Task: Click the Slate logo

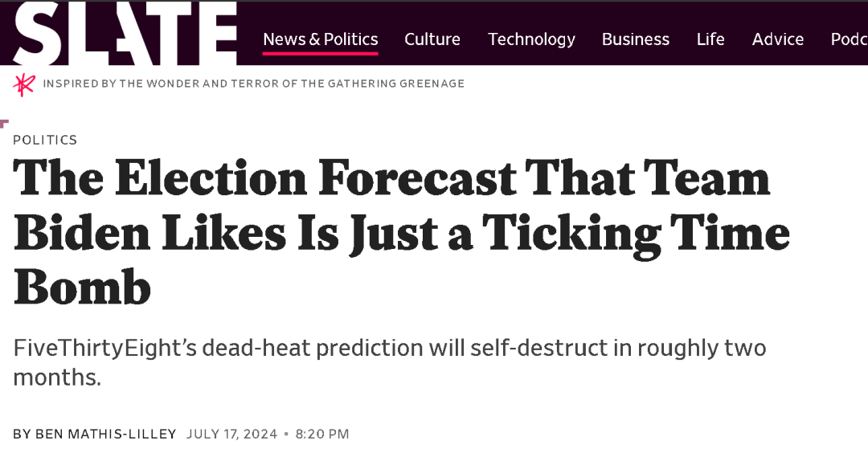Action: (x=125, y=33)
